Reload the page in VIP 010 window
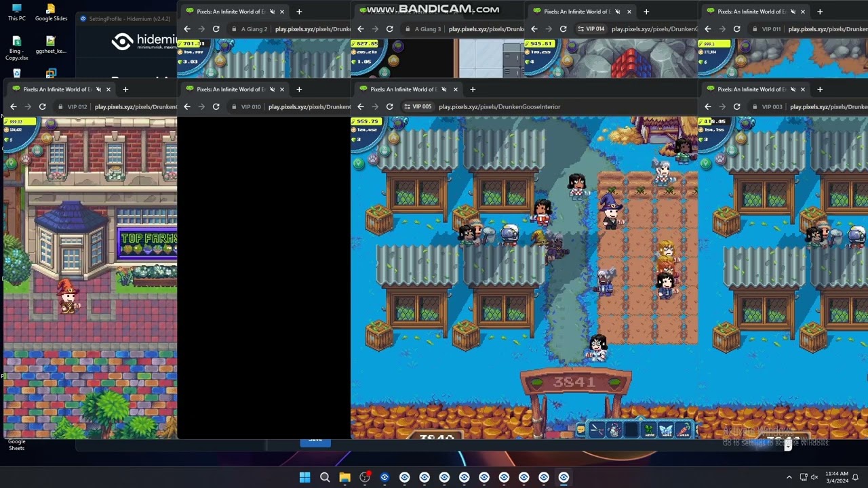 [216, 106]
